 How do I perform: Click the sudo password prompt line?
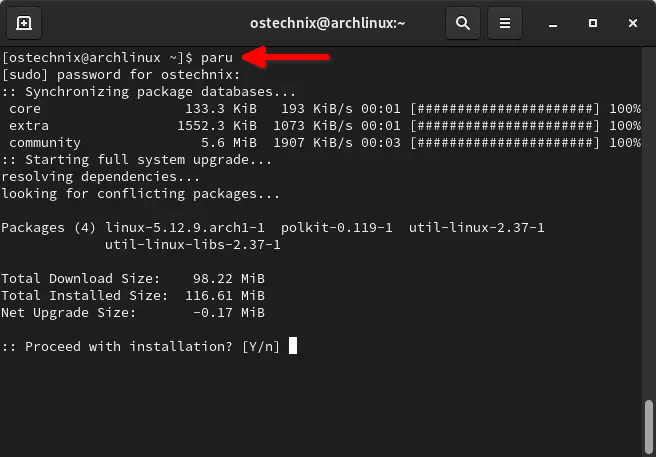coord(120,74)
